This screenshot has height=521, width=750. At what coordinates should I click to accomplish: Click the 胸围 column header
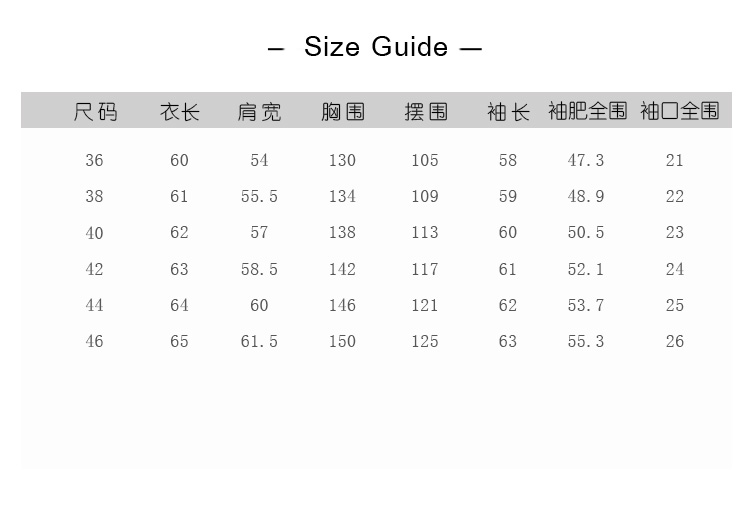click(x=342, y=111)
